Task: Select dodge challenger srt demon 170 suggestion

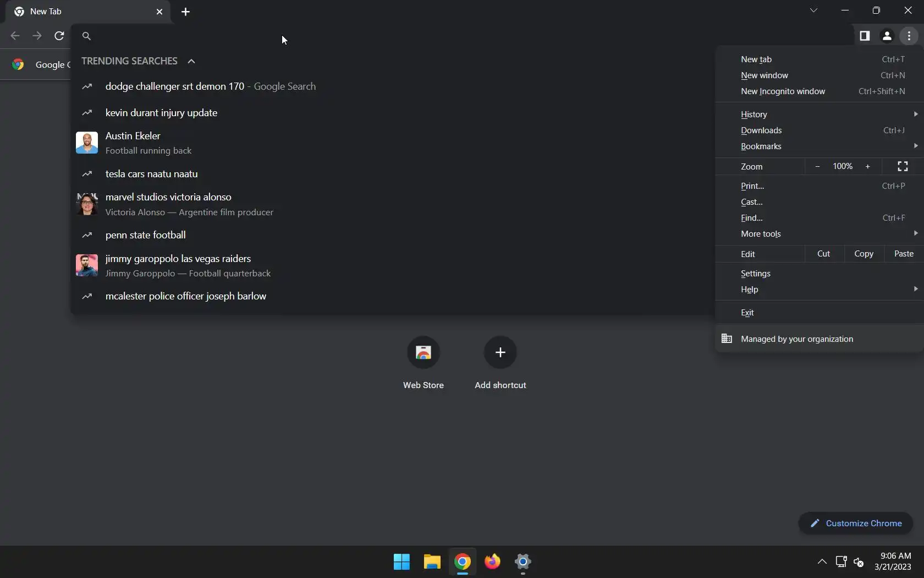Action: point(393,86)
